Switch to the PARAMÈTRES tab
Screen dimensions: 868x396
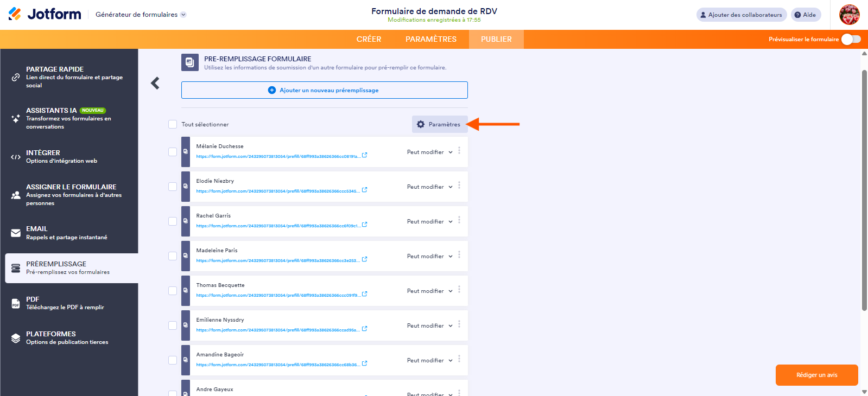[x=430, y=39]
